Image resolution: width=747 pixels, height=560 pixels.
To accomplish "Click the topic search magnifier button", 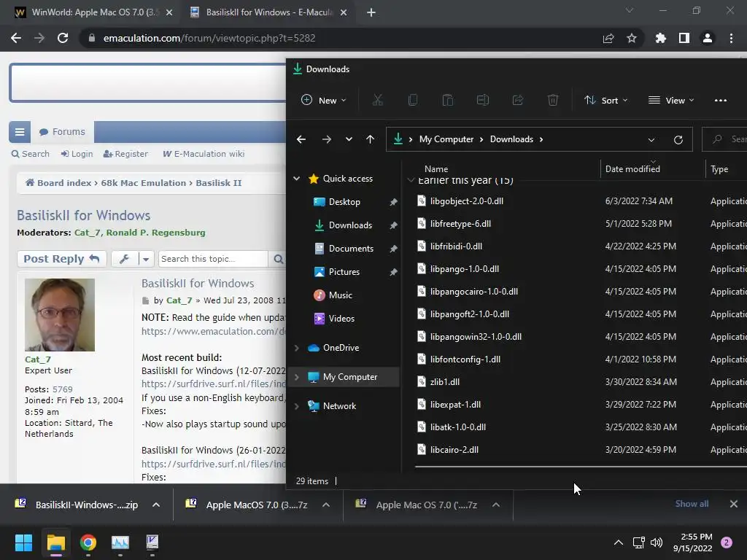I will click(278, 259).
